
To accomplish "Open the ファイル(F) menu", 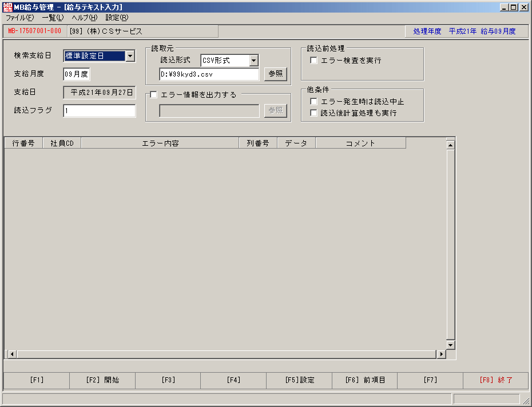I will click(19, 18).
